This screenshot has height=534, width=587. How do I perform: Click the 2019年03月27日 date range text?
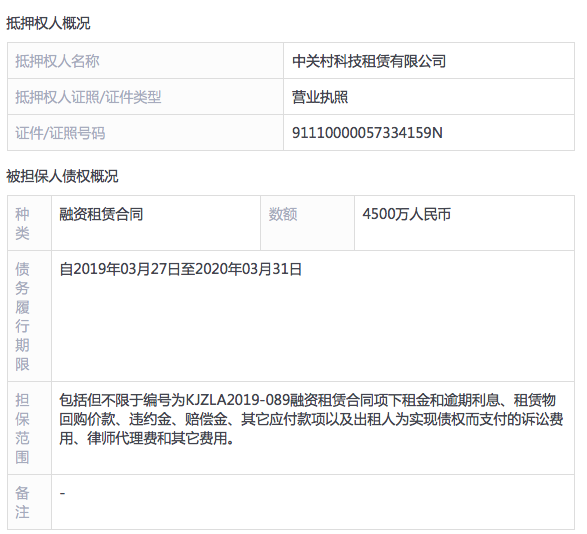point(180,269)
